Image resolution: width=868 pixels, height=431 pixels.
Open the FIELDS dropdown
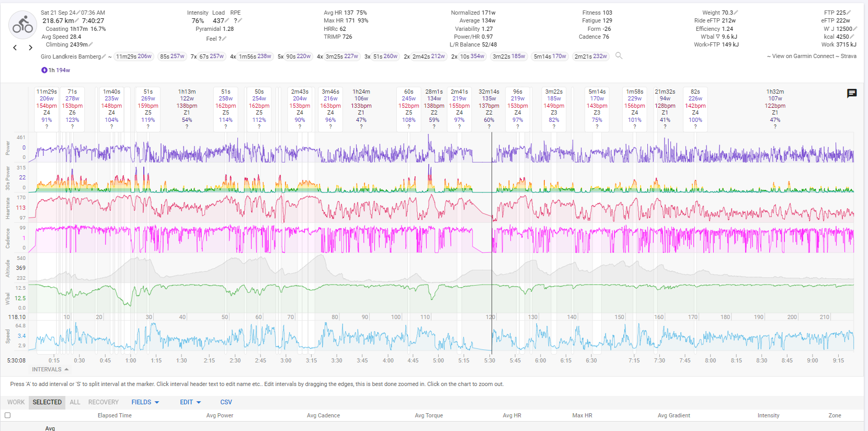pos(145,402)
